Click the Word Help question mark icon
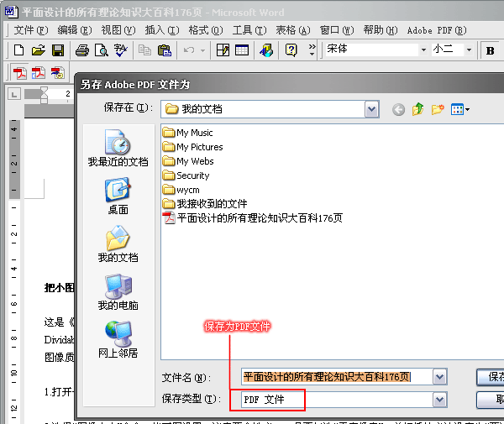The height and width of the screenshot is (424, 504). 291,50
